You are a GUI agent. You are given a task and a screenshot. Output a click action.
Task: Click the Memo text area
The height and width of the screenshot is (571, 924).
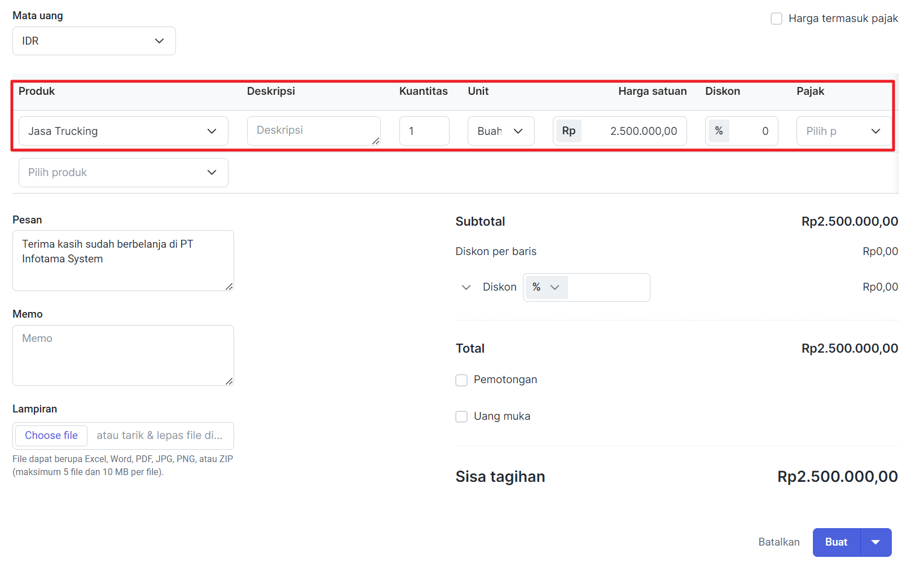[x=123, y=355]
